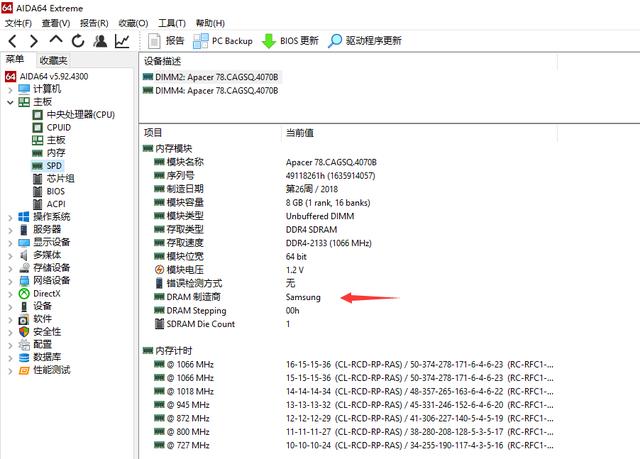Expand the 存储设备 tree node
Viewport: 640px width, 459px height.
pyautogui.click(x=10, y=268)
